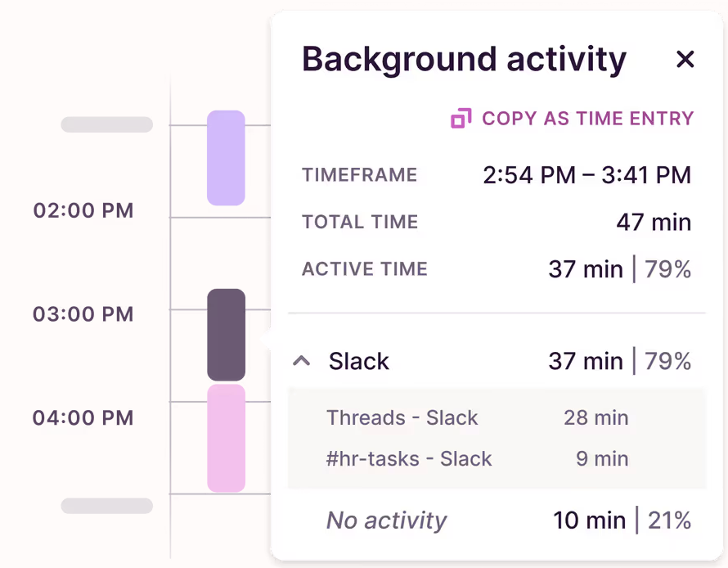Select the pink 4 PM timeline block
The width and height of the screenshot is (728, 568).
point(226,438)
